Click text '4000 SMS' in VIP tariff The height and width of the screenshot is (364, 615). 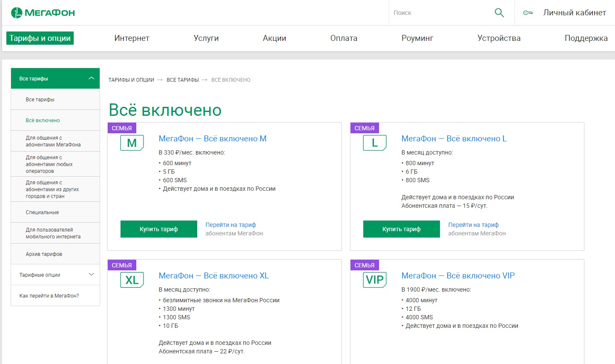pos(419,317)
